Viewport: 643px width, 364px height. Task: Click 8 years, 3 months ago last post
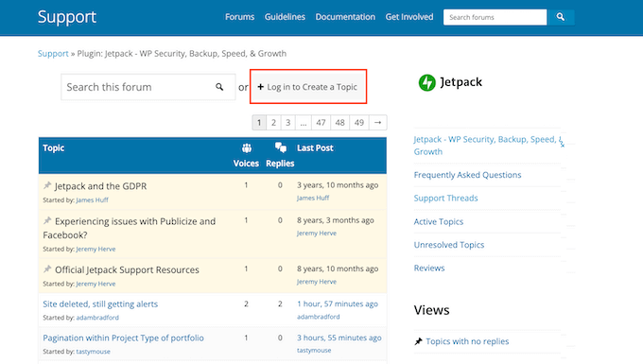pos(336,220)
